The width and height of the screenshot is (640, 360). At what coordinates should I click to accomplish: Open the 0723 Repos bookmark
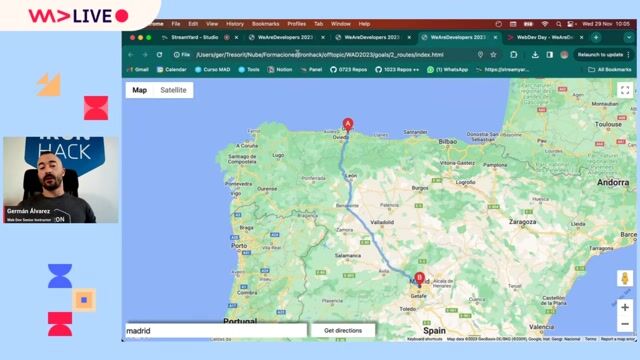coord(349,70)
